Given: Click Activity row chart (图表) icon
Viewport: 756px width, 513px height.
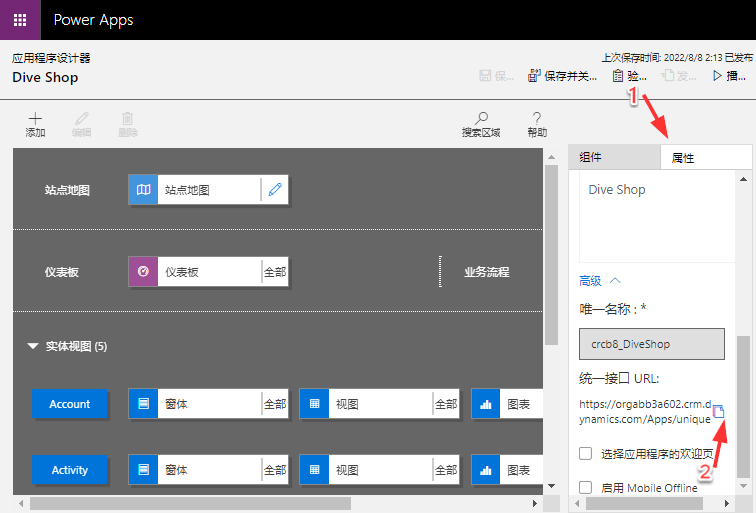Looking at the screenshot, I should coord(486,470).
